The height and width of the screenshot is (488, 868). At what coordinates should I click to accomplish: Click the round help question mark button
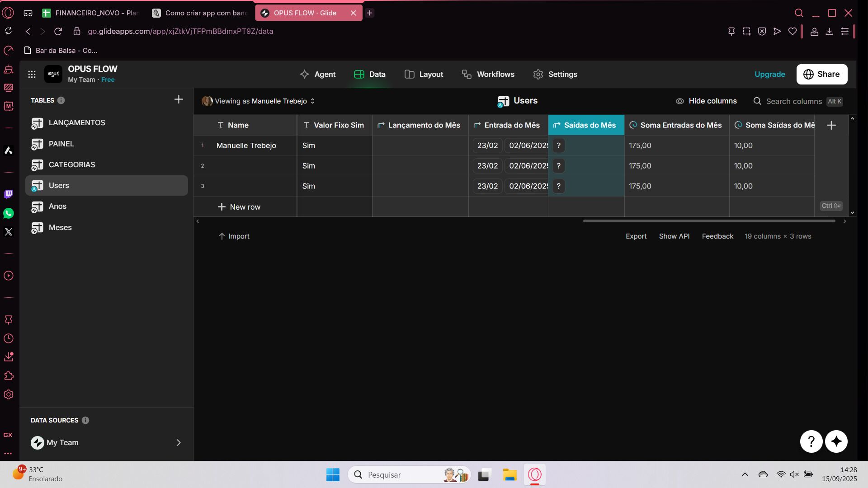811,441
